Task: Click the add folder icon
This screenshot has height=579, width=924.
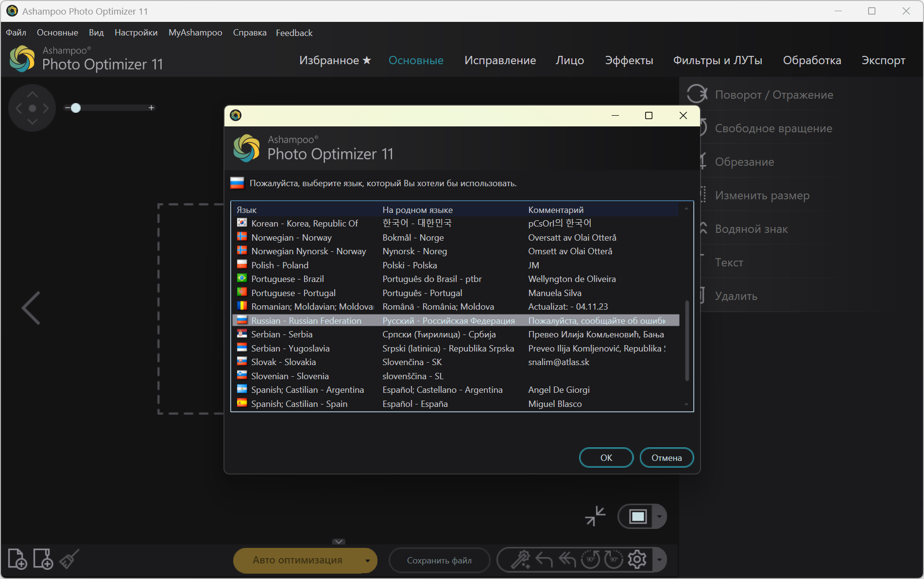Action: [x=43, y=559]
